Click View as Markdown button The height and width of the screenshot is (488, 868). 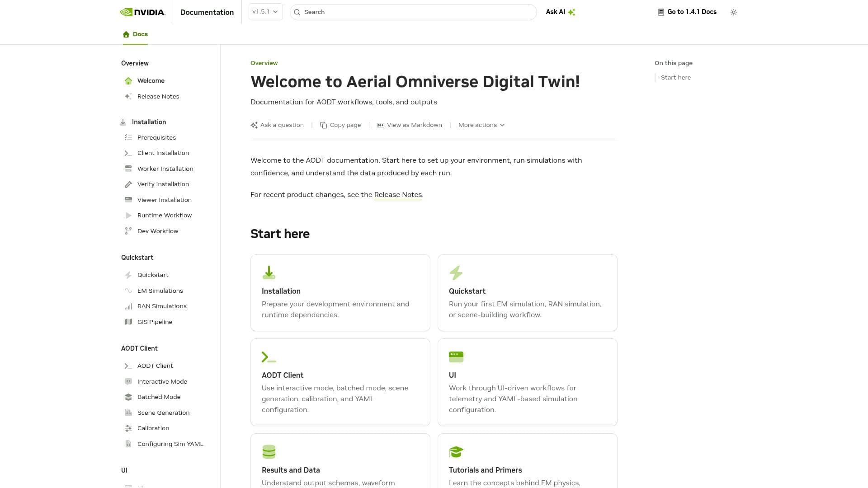click(x=410, y=125)
